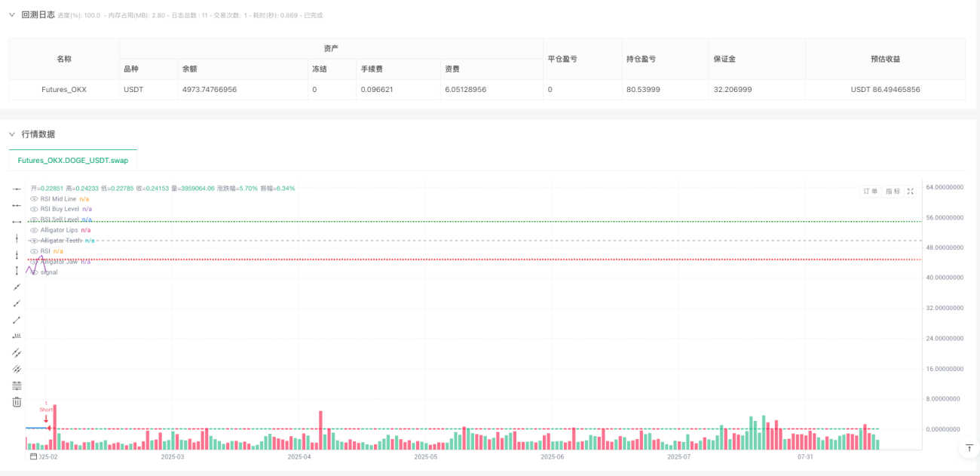Hide the Alligator Lips indicator
This screenshot has width=980, height=476.
tap(34, 230)
